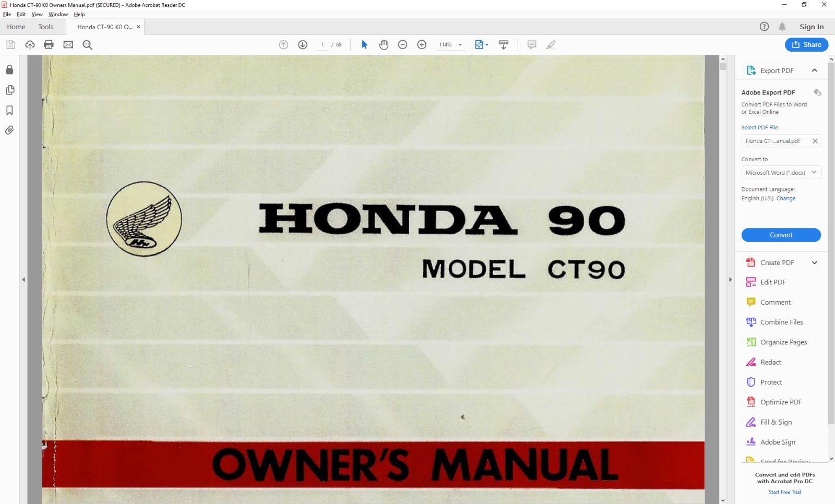
Task: Open the Edit menu
Action: tap(21, 15)
